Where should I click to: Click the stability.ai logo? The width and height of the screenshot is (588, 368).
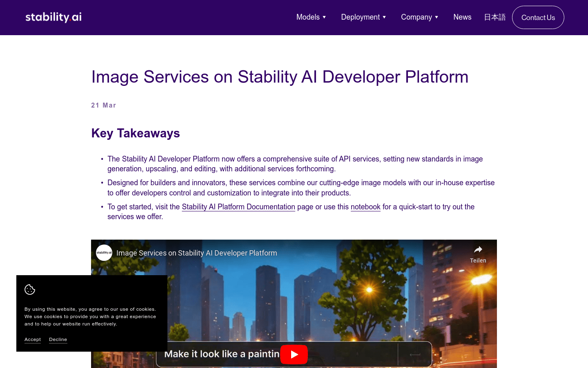[53, 17]
